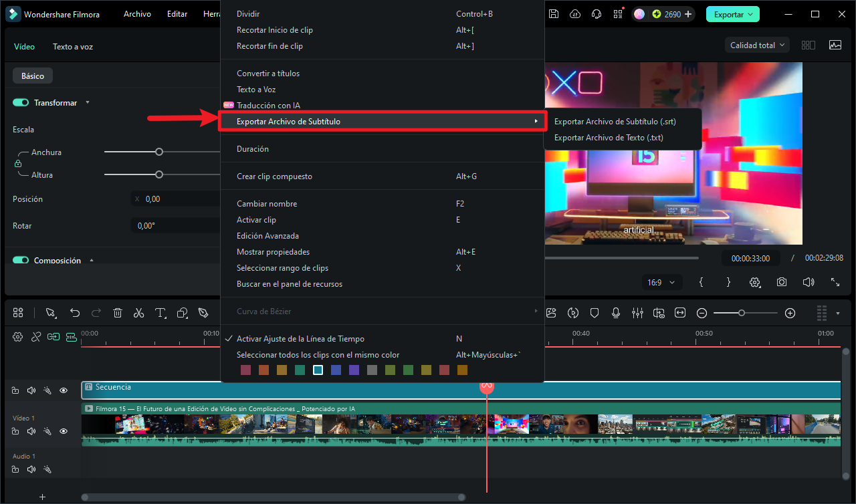
Task: Open the shape mask tool in timeline toolbar
Action: [182, 313]
